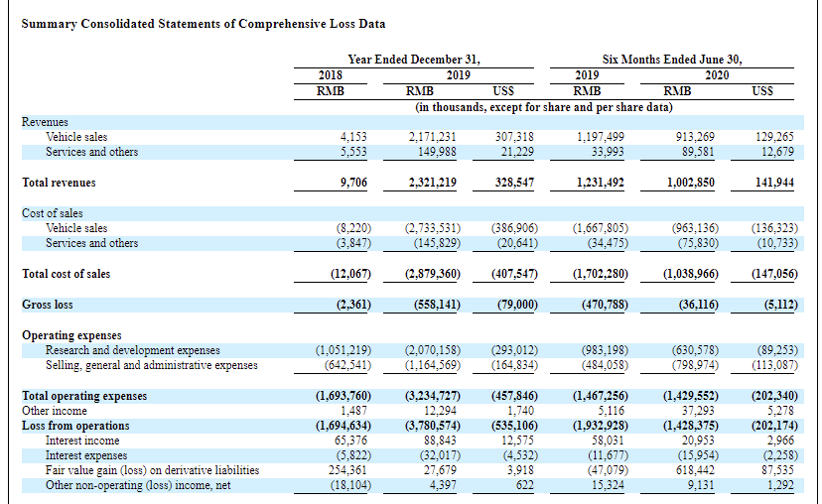Click the 'Interest income' row label

(x=82, y=441)
